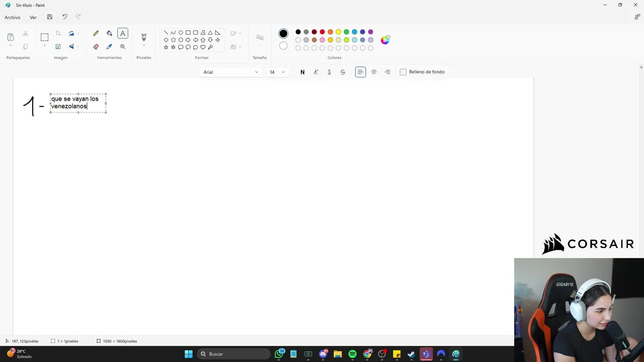Expand the Flip options arrow

[79, 47]
